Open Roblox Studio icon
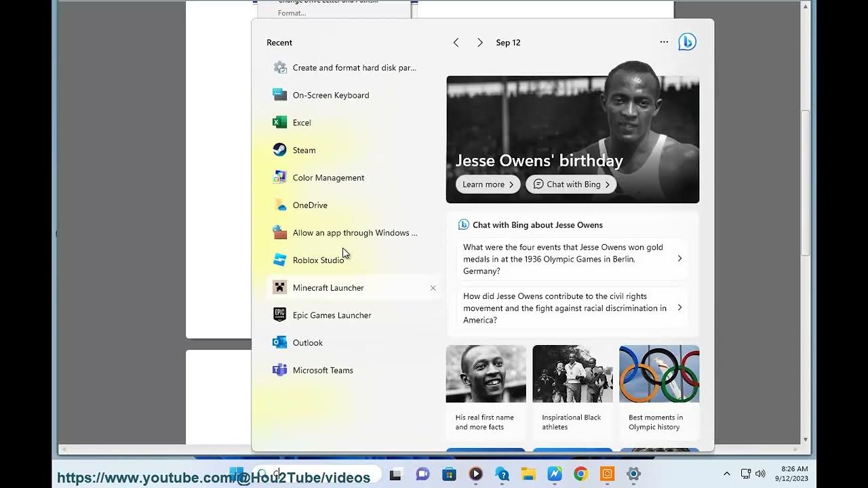The width and height of the screenshot is (868, 488). [279, 260]
